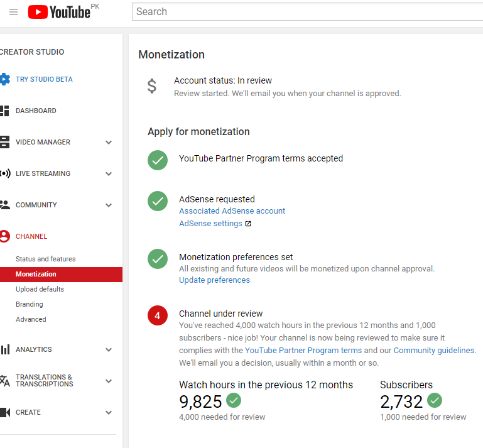The image size is (483, 448).
Task: Click the watch hours green checkmark
Action: point(234,400)
